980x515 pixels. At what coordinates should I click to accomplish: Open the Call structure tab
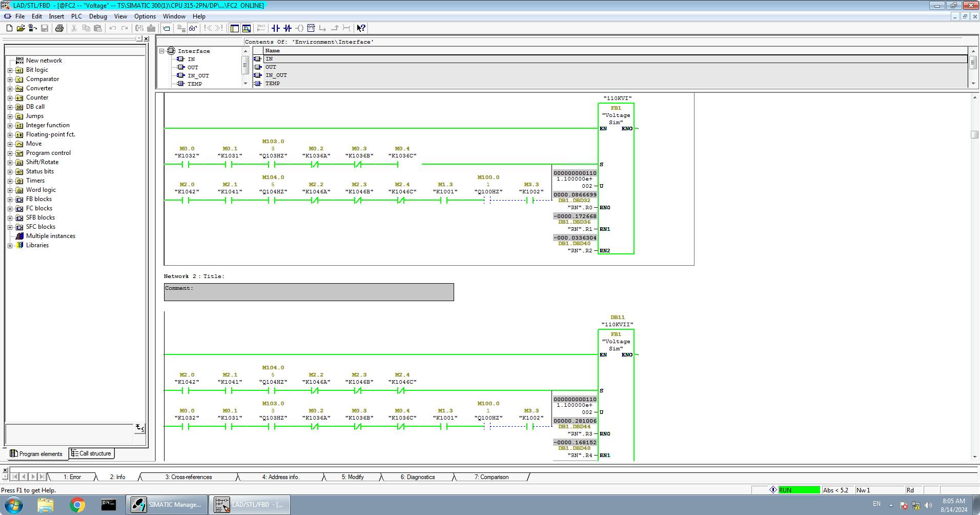tap(92, 453)
